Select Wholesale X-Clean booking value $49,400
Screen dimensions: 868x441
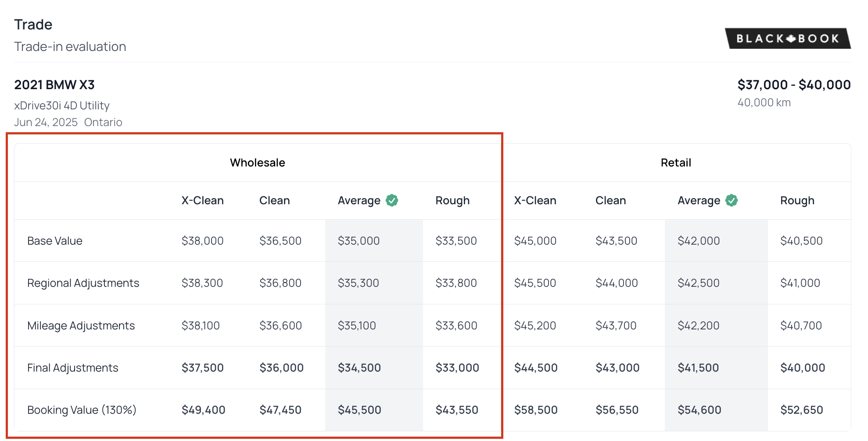tap(203, 410)
